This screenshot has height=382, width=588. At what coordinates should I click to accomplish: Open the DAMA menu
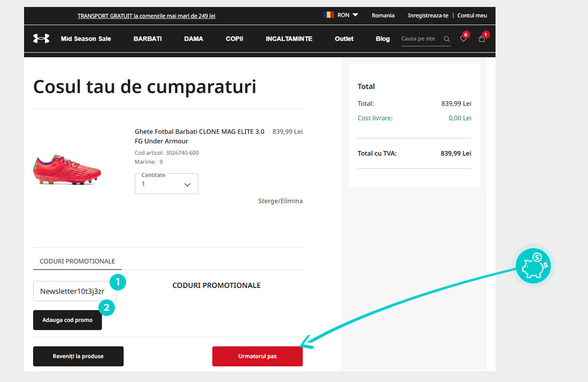coord(194,39)
